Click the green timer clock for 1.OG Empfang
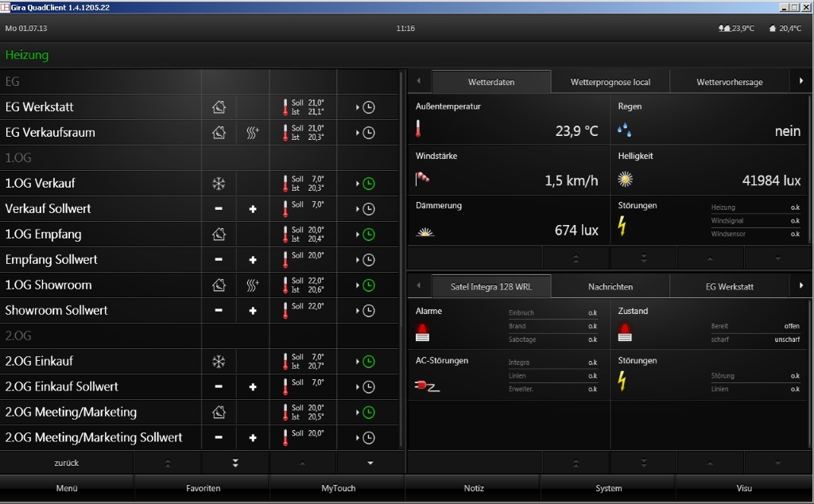Screen dimensions: 814x504 (x=368, y=235)
